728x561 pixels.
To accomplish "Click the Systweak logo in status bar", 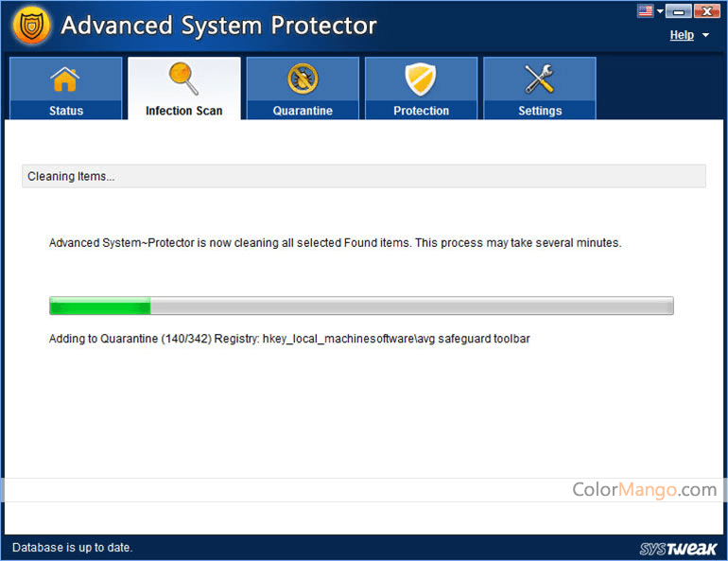I will pos(679,548).
